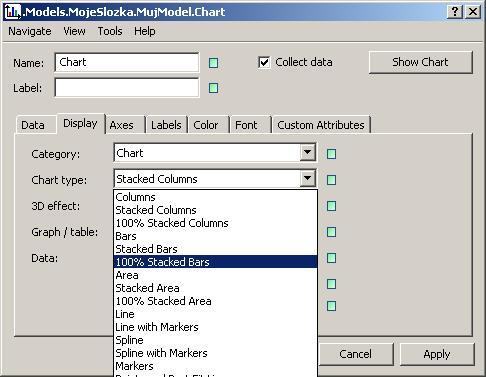This screenshot has width=486, height=377.
Task: Open the Help menu
Action: click(145, 31)
